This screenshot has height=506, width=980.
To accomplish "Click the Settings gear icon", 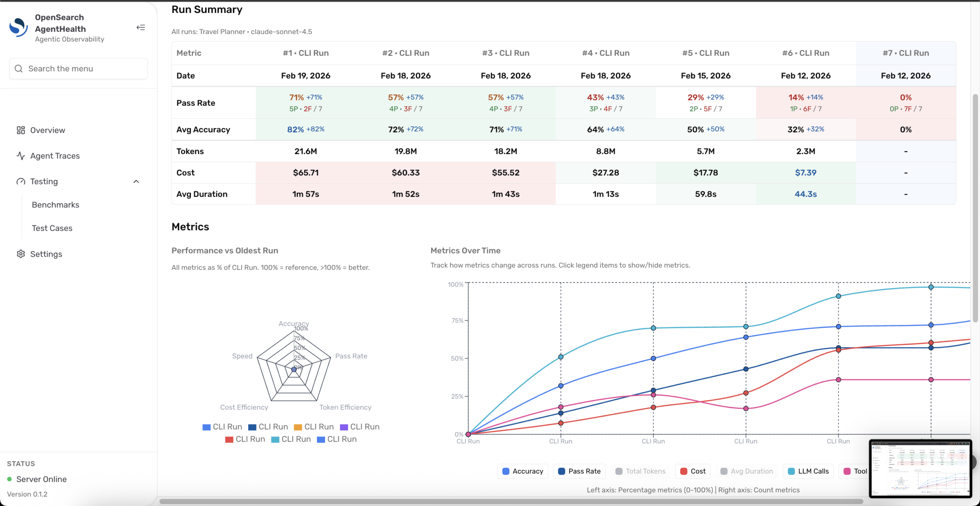I will pos(21,254).
